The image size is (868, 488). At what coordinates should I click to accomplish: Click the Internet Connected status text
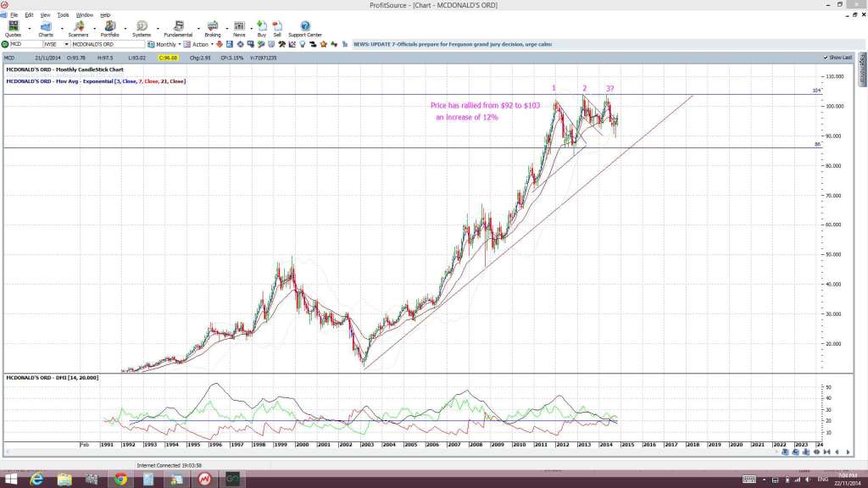[x=169, y=466]
